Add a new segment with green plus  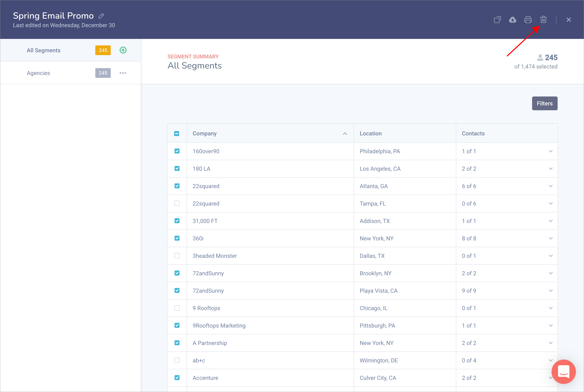[123, 50]
